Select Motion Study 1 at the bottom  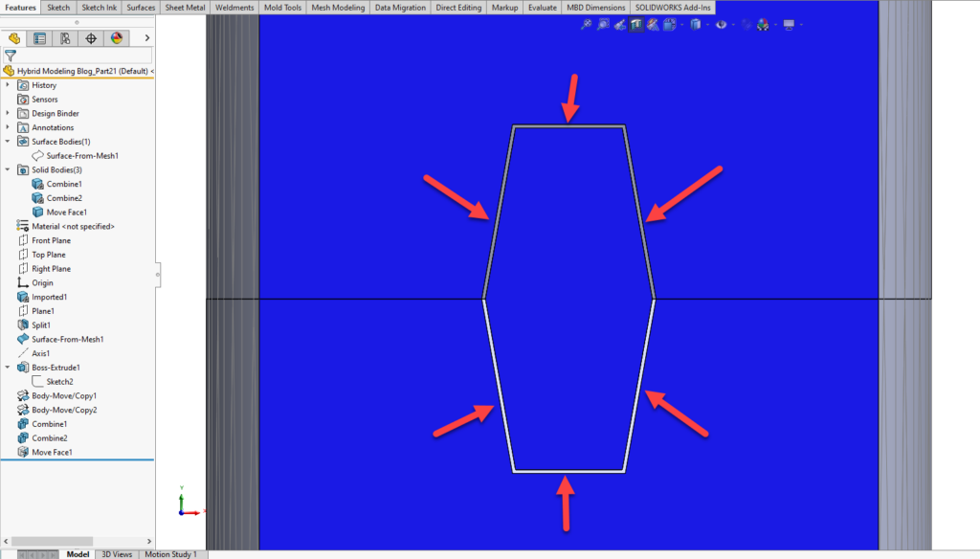[171, 553]
